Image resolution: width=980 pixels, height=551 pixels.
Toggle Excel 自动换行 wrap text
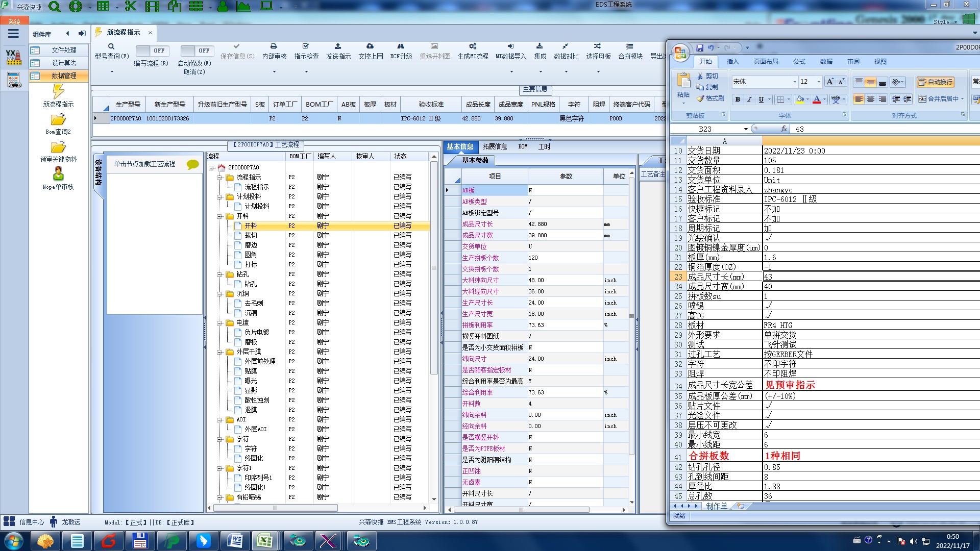pos(935,82)
